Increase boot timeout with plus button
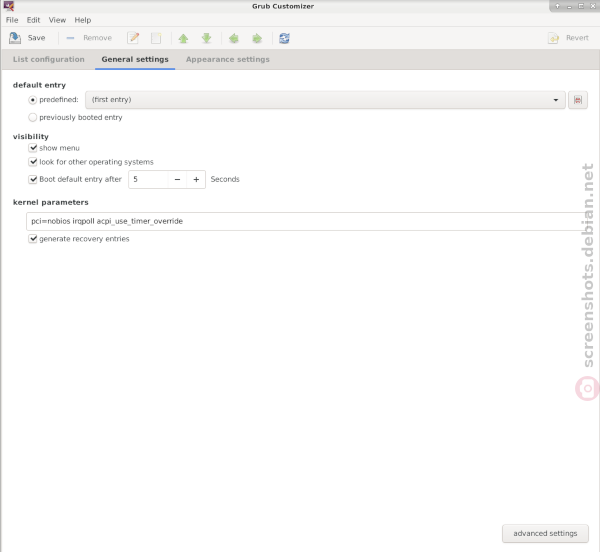The height and width of the screenshot is (552, 600). tap(196, 179)
